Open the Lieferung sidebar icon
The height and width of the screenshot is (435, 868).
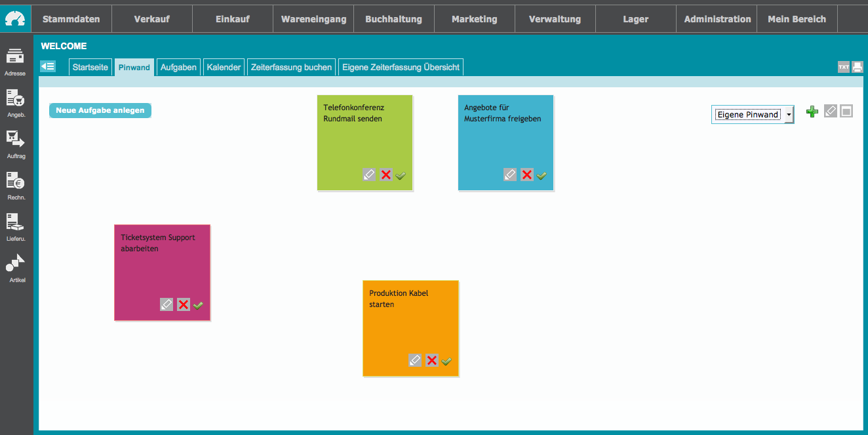[x=15, y=223]
